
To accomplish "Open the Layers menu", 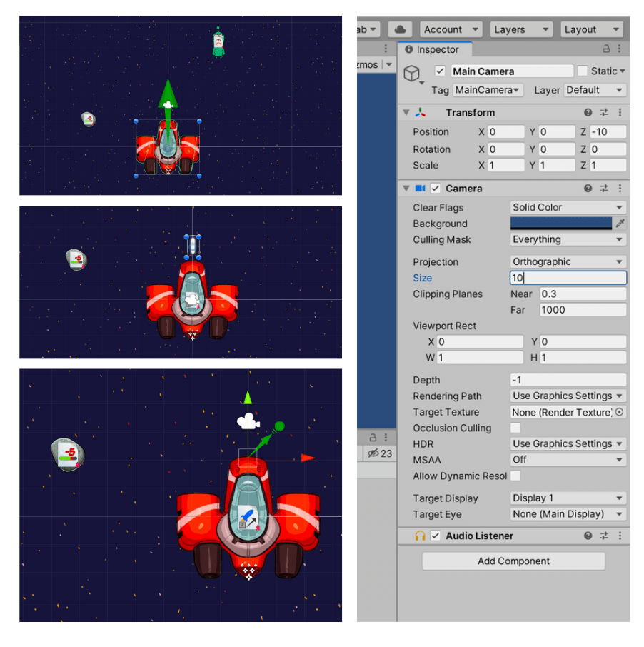I will (x=521, y=29).
